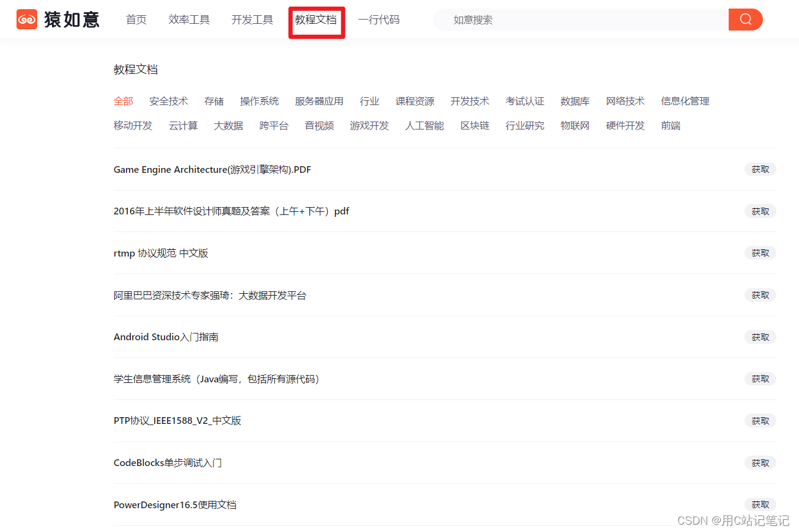Filter by 音视频 category
799x532 pixels.
point(320,126)
